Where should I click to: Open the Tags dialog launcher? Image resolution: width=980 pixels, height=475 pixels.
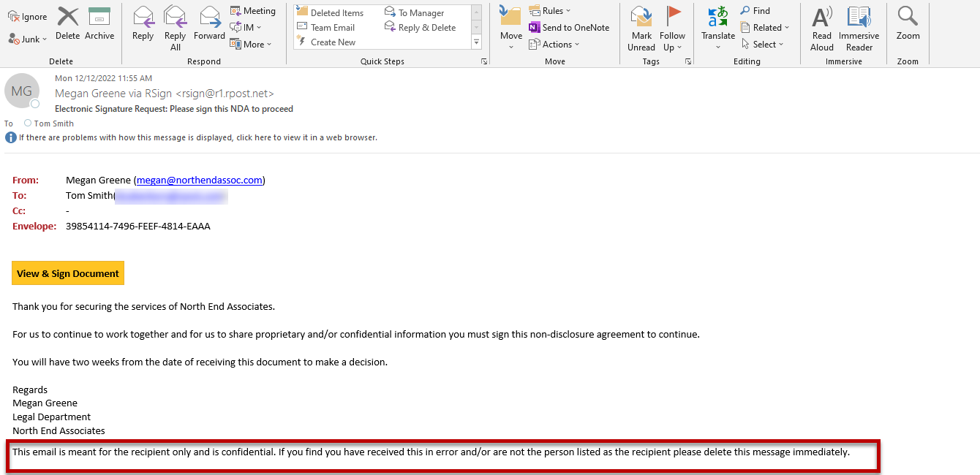[688, 62]
